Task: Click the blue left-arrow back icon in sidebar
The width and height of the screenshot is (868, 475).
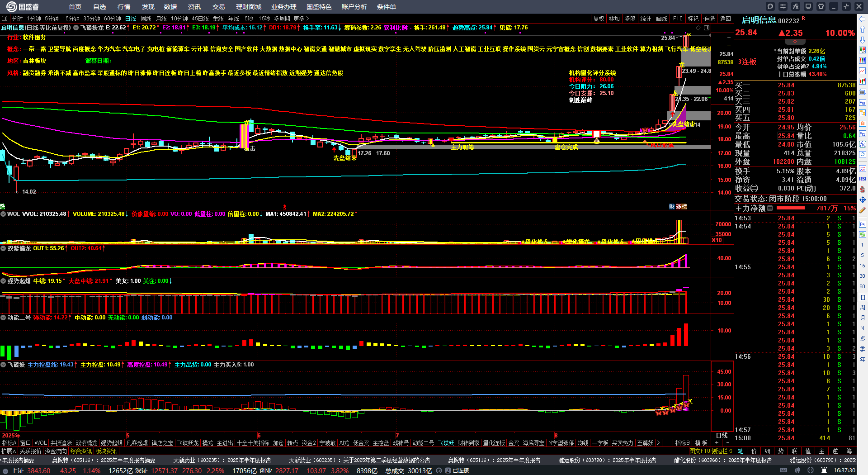Action: [863, 19]
